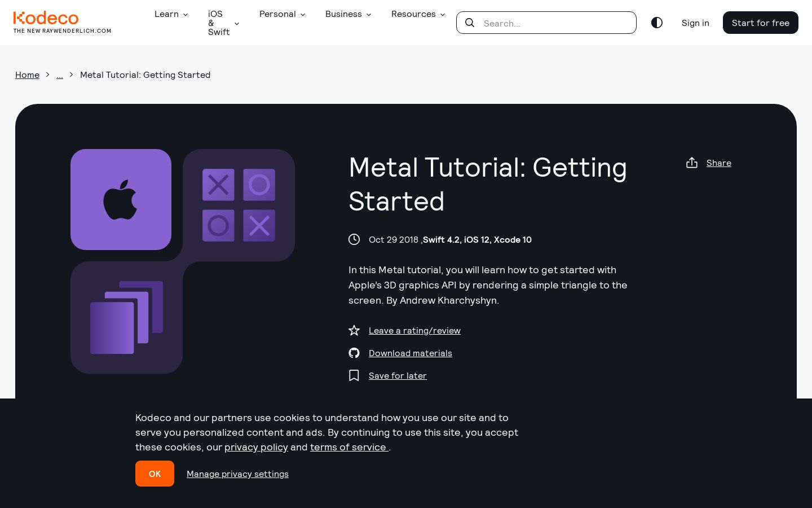
Task: Click the Metal Tutorial: Getting Started heading
Action: click(x=488, y=184)
